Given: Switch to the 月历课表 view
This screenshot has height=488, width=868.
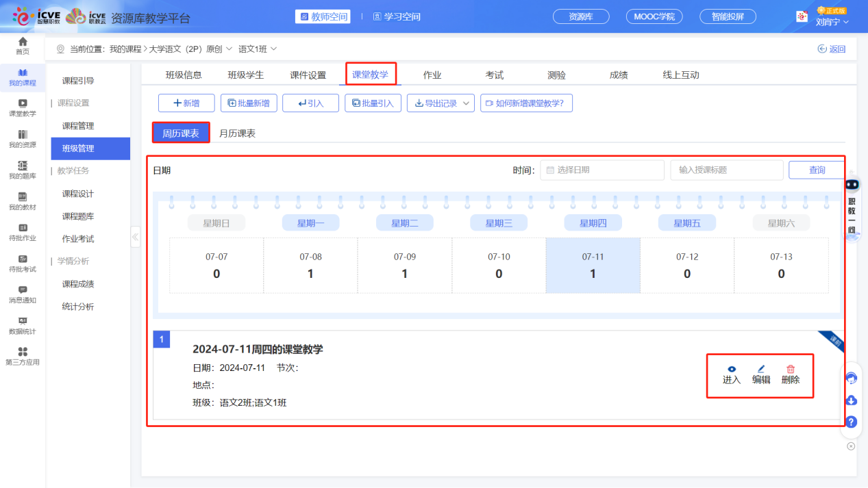Looking at the screenshot, I should click(x=238, y=134).
